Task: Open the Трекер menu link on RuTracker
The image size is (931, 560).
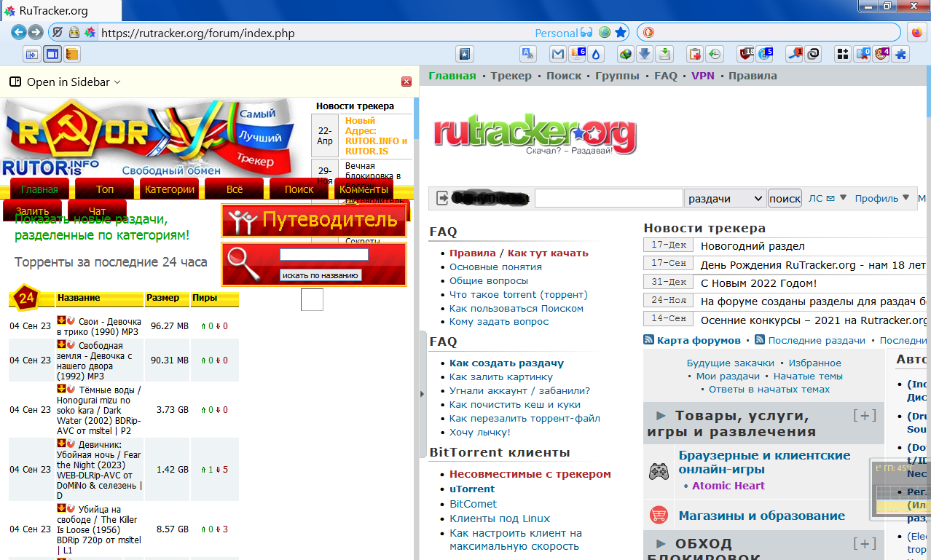Action: coord(513,76)
